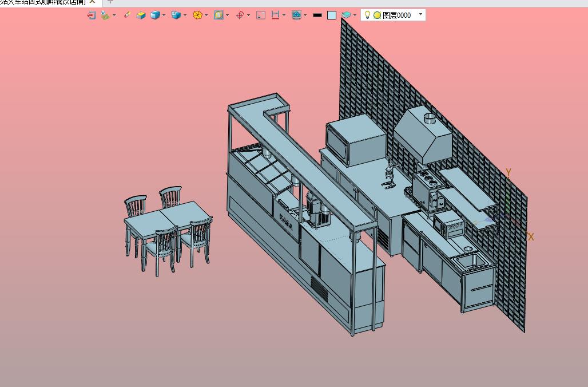Pick the black line color swatch

(317, 15)
